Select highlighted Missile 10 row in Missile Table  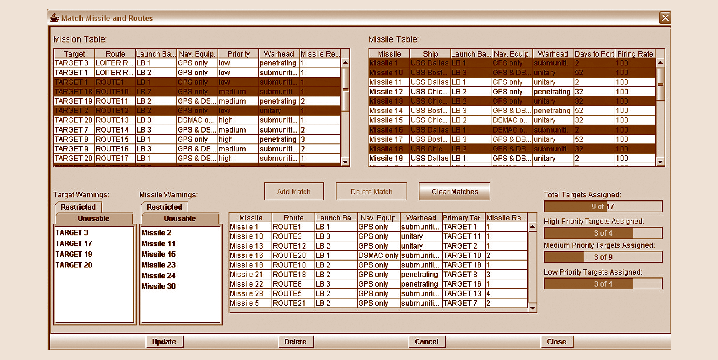tap(512, 72)
